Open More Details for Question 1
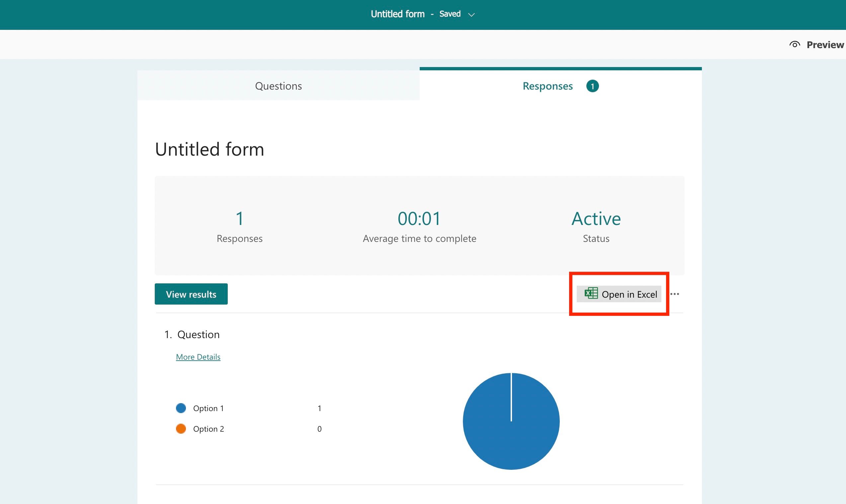The width and height of the screenshot is (846, 504). [x=198, y=357]
